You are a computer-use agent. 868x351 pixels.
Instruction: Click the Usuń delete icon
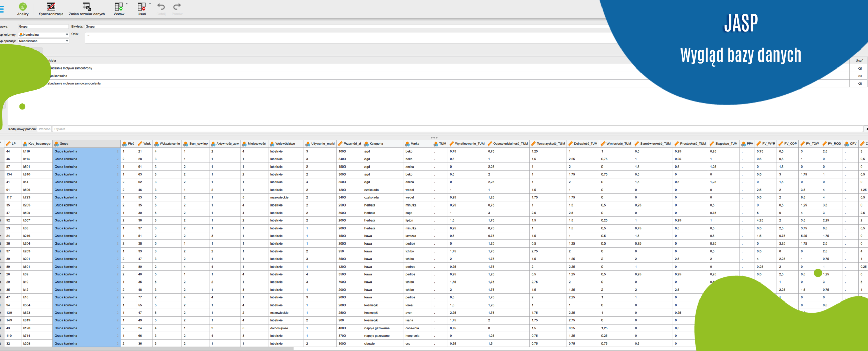(141, 7)
